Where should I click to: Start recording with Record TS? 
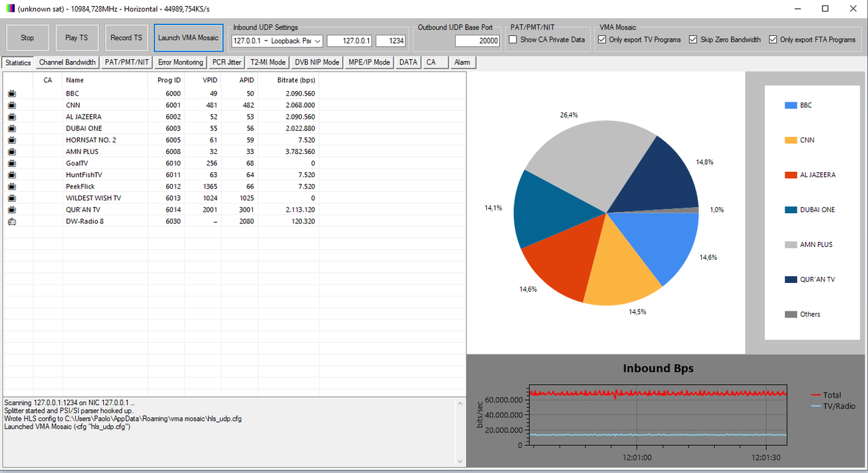[x=126, y=38]
